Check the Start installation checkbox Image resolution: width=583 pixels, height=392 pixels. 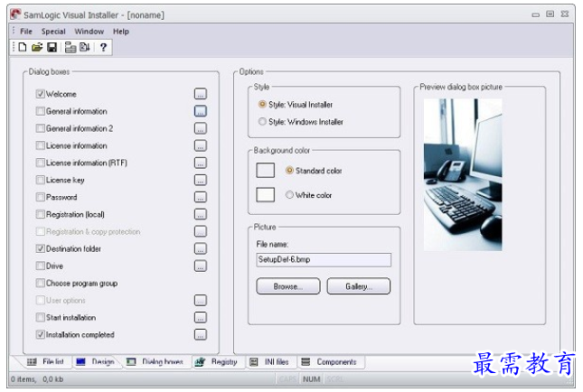40,317
